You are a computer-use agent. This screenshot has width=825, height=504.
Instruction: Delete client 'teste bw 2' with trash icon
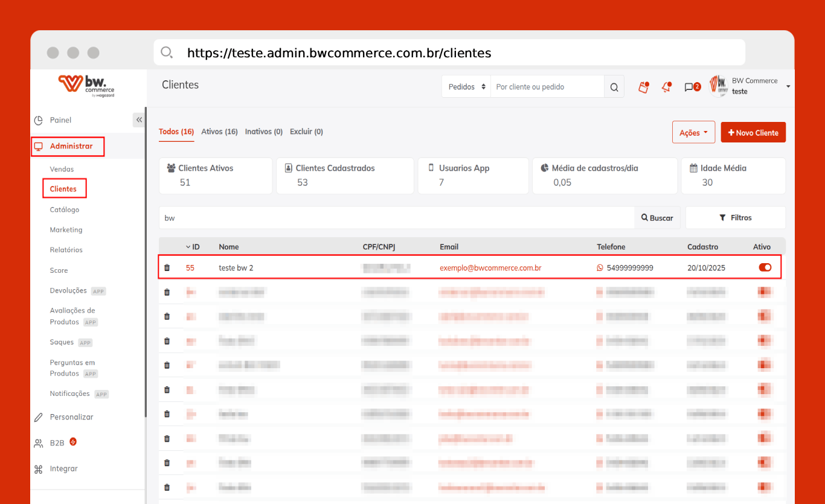[x=167, y=267]
